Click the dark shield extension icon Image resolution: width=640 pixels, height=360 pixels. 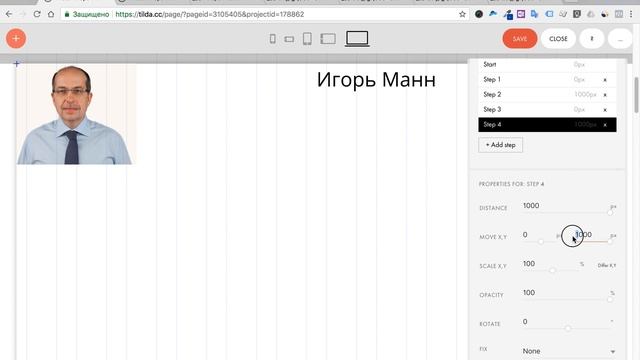pos(577,14)
